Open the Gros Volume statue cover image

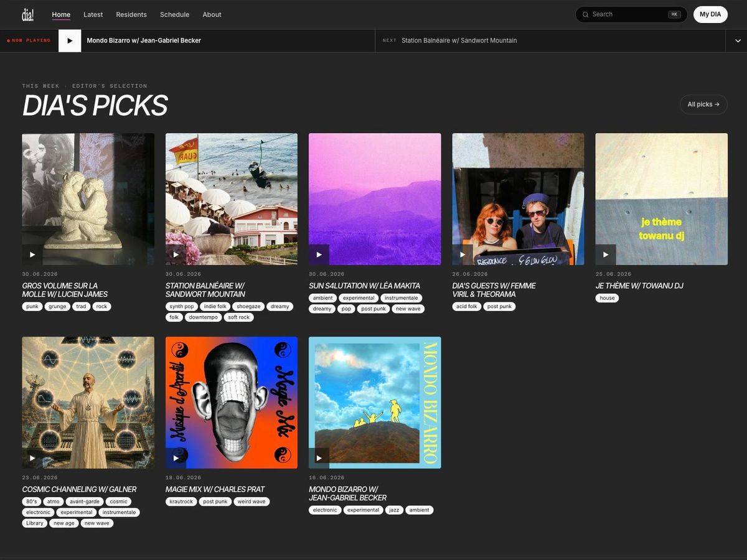[x=88, y=199]
